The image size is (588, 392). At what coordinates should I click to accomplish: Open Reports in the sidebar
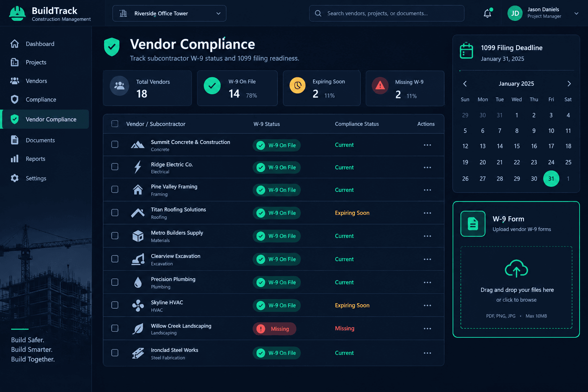coord(46,159)
